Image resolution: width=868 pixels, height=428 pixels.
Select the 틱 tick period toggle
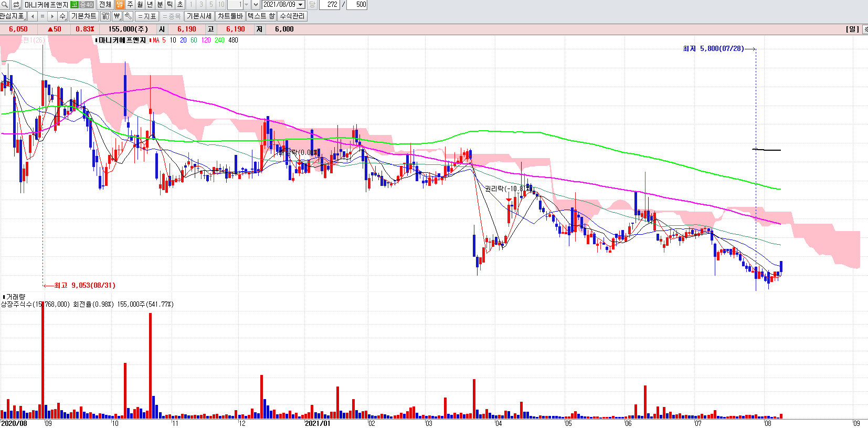(170, 4)
